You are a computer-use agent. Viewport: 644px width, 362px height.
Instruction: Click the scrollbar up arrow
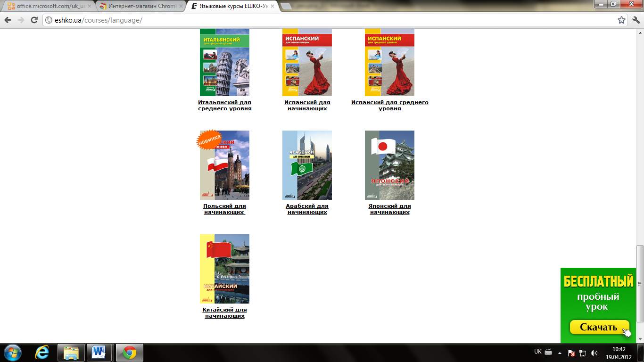coord(640,33)
